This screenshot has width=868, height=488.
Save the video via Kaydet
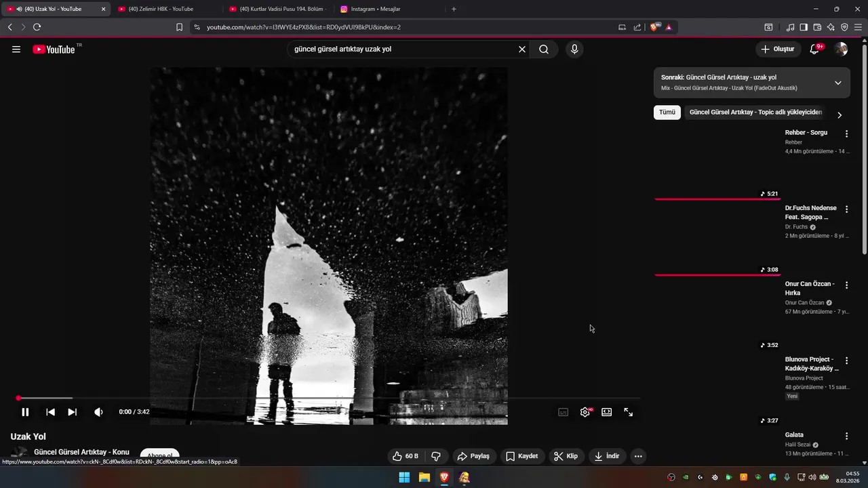pos(522,456)
